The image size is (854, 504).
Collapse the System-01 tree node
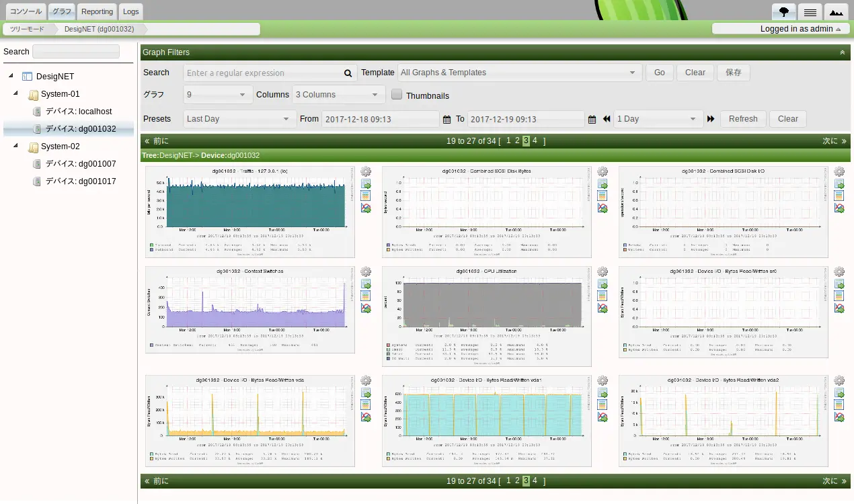(16, 93)
